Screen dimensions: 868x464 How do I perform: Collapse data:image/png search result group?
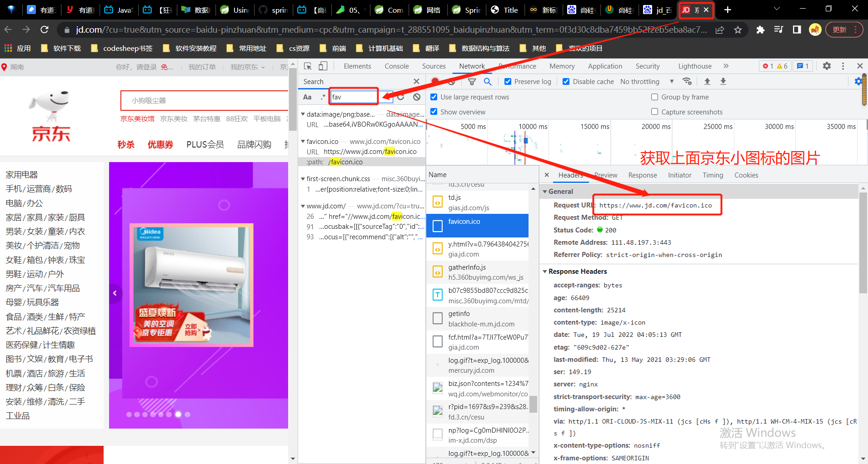(x=303, y=114)
